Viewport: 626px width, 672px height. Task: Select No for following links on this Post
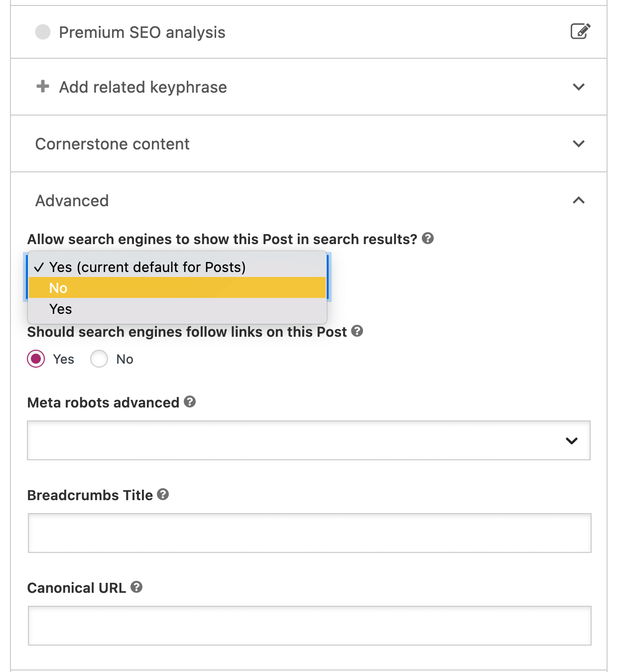coord(99,359)
